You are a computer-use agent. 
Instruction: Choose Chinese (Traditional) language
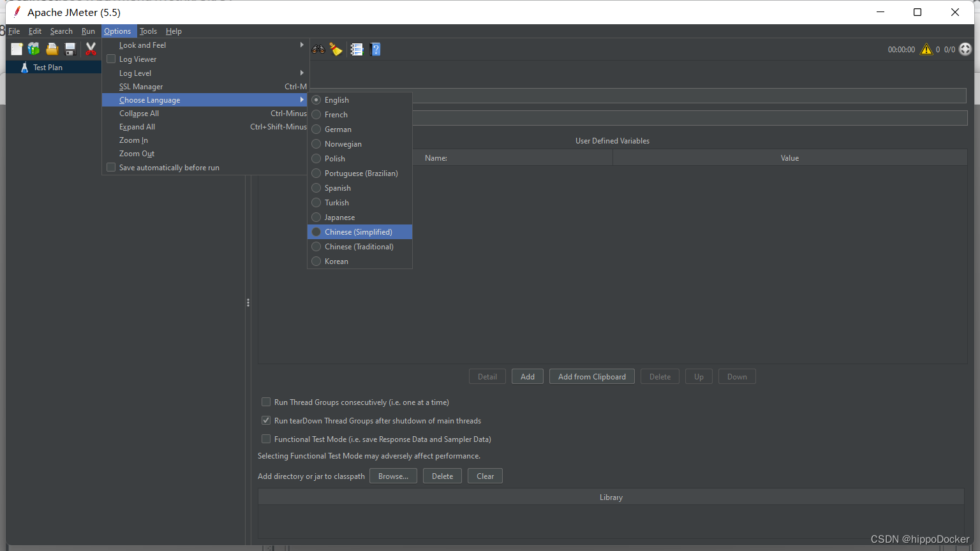coord(360,247)
